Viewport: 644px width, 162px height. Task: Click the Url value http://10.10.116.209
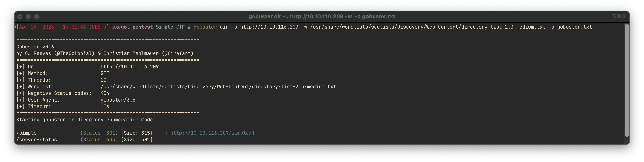point(129,67)
